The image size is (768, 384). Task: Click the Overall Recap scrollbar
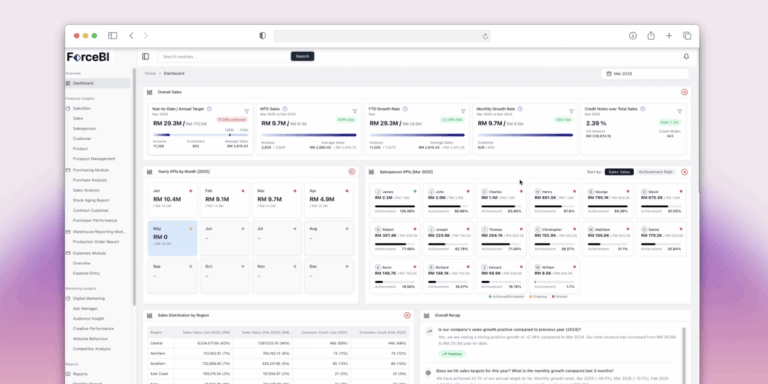coord(684,355)
